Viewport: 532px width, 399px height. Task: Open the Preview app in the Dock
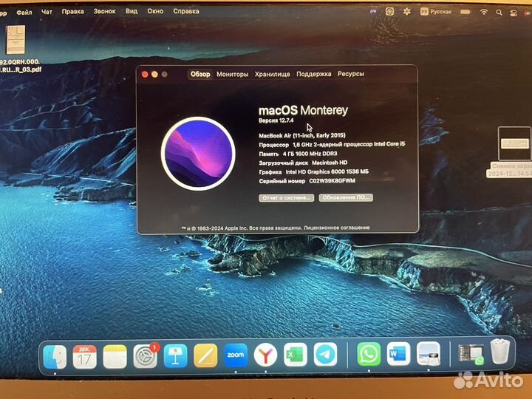[x=428, y=354]
